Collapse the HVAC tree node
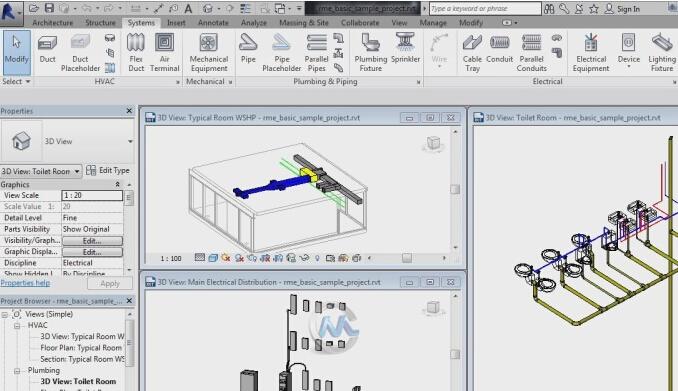 (x=17, y=325)
